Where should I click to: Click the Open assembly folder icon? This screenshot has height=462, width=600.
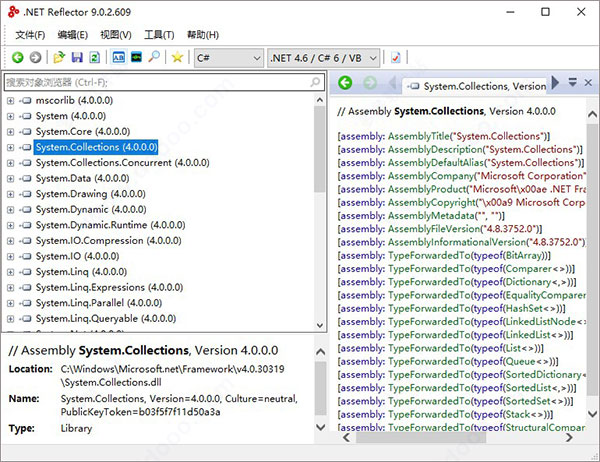pyautogui.click(x=59, y=58)
